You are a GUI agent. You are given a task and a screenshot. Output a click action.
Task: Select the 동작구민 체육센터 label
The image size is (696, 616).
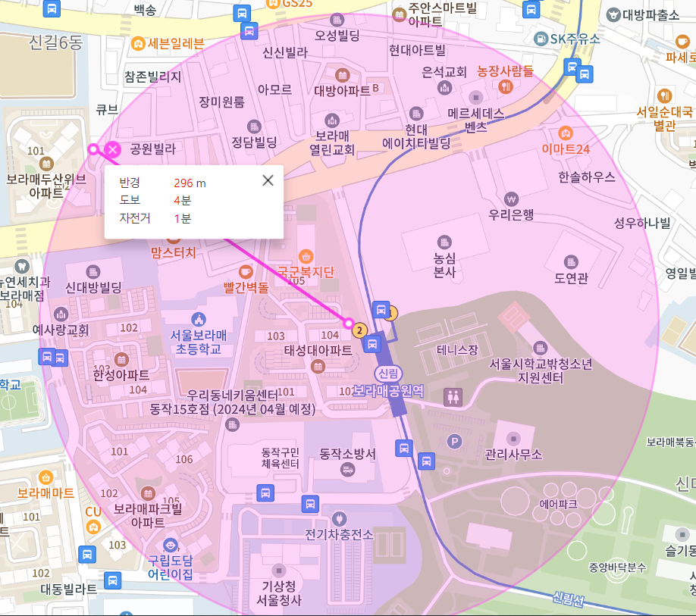coord(280,458)
